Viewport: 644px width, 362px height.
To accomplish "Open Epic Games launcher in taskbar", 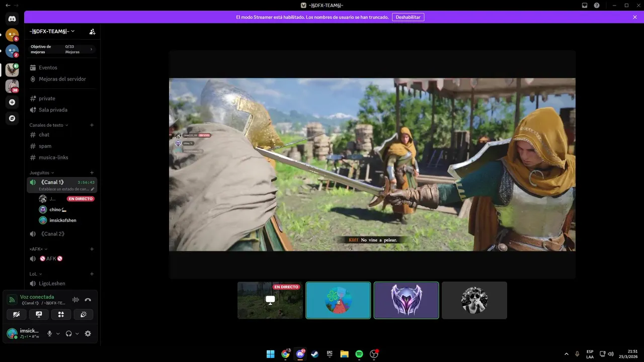I will (x=330, y=354).
